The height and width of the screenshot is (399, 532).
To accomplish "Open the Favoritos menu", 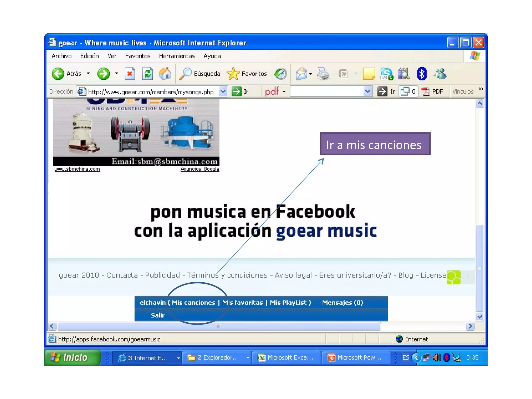I will click(138, 56).
